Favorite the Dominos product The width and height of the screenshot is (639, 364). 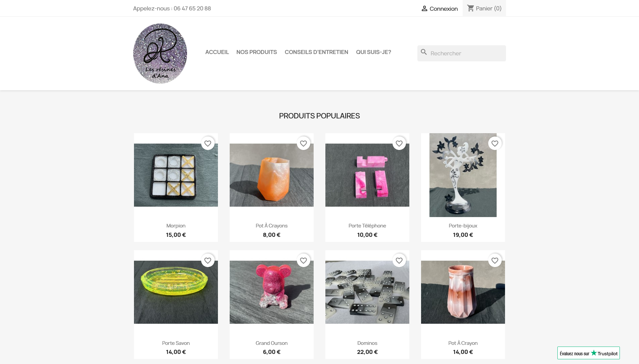399,261
